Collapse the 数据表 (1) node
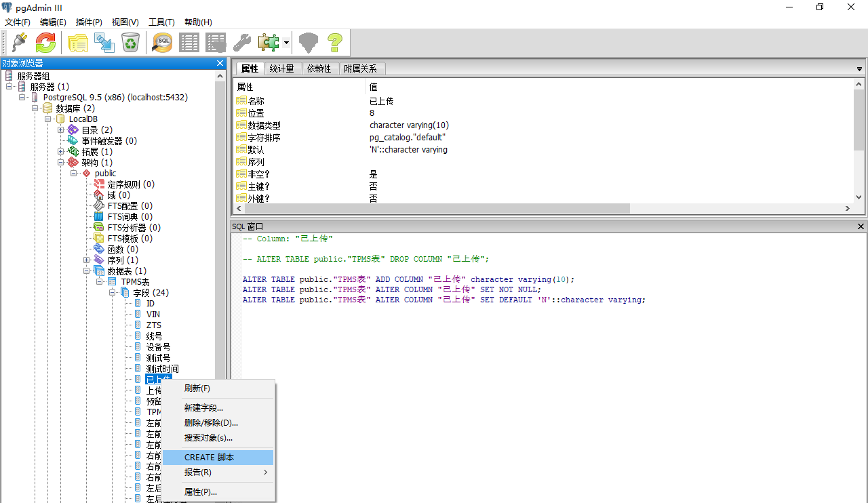Viewport: 868px width, 503px height. coord(87,271)
